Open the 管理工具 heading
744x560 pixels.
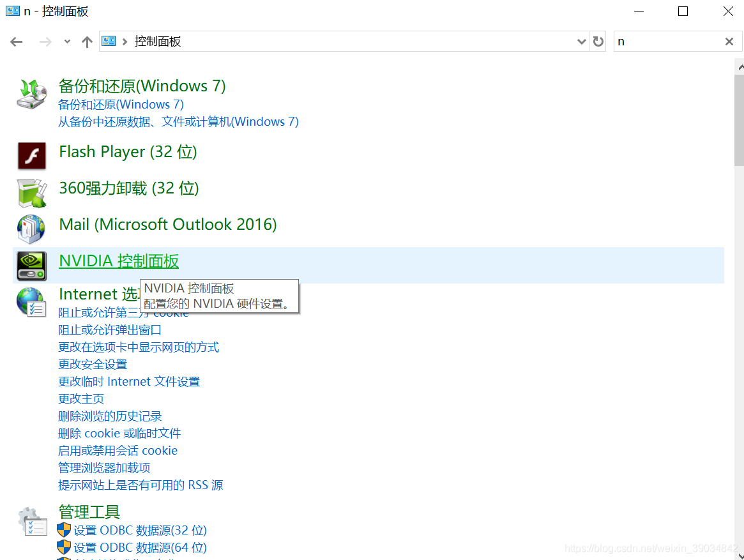click(89, 512)
